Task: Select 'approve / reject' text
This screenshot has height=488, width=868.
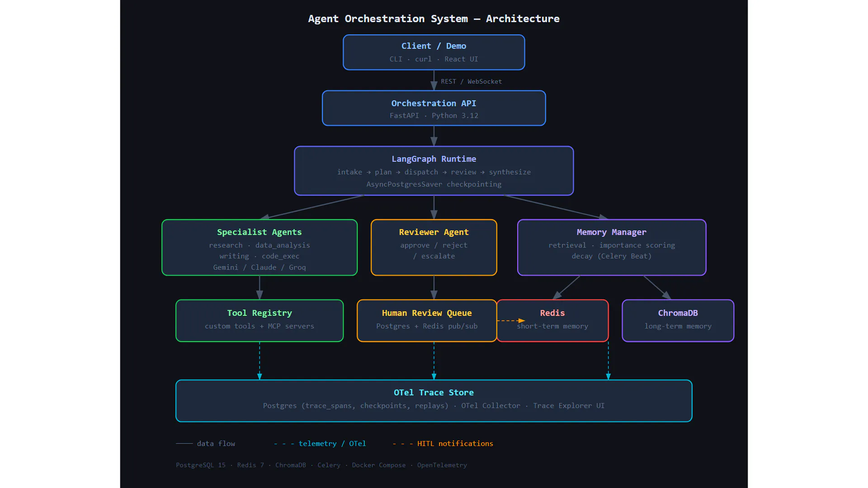Action: click(x=434, y=245)
